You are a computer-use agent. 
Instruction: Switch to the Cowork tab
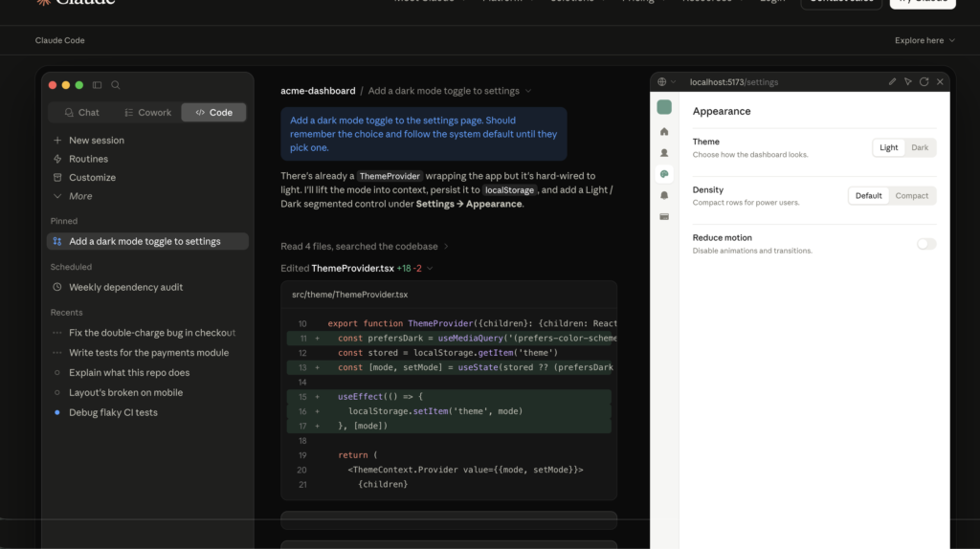[x=148, y=113]
